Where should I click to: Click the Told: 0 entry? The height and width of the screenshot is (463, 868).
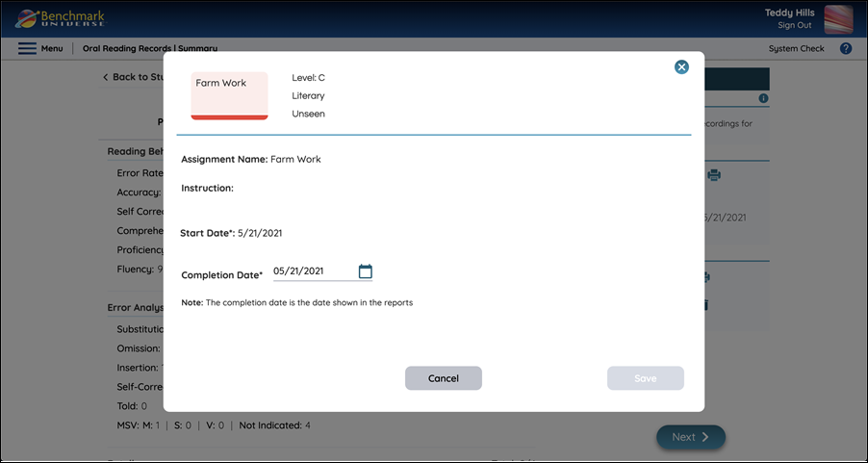tap(132, 406)
